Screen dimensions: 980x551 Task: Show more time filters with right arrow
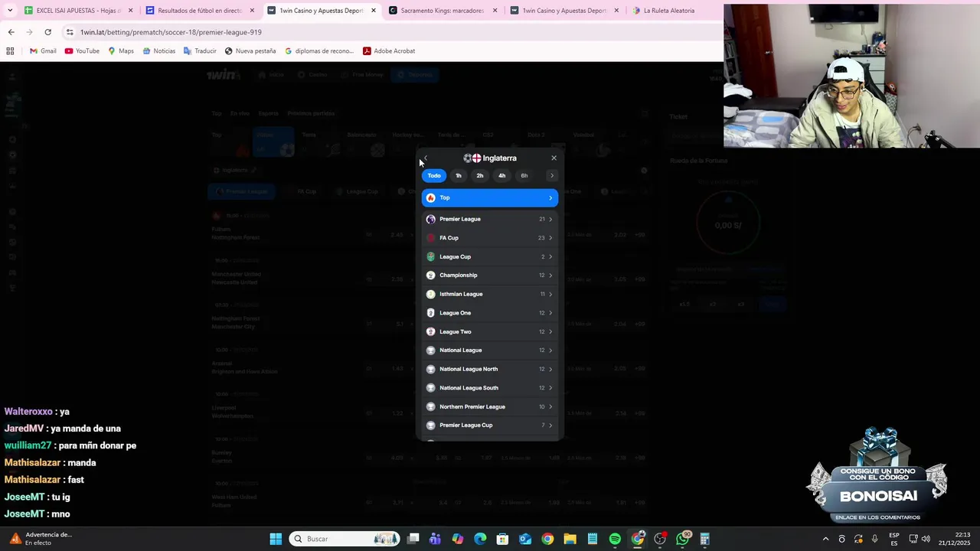[x=552, y=176]
